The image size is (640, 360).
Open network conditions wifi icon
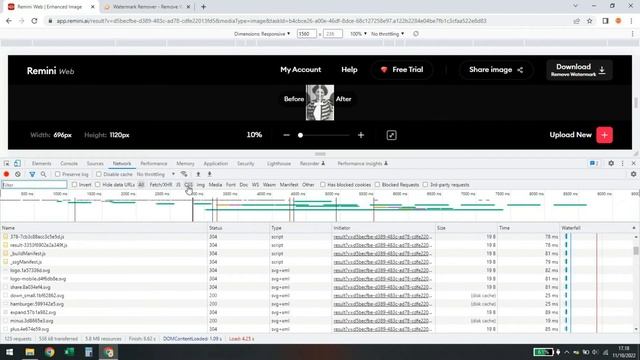tap(184, 174)
